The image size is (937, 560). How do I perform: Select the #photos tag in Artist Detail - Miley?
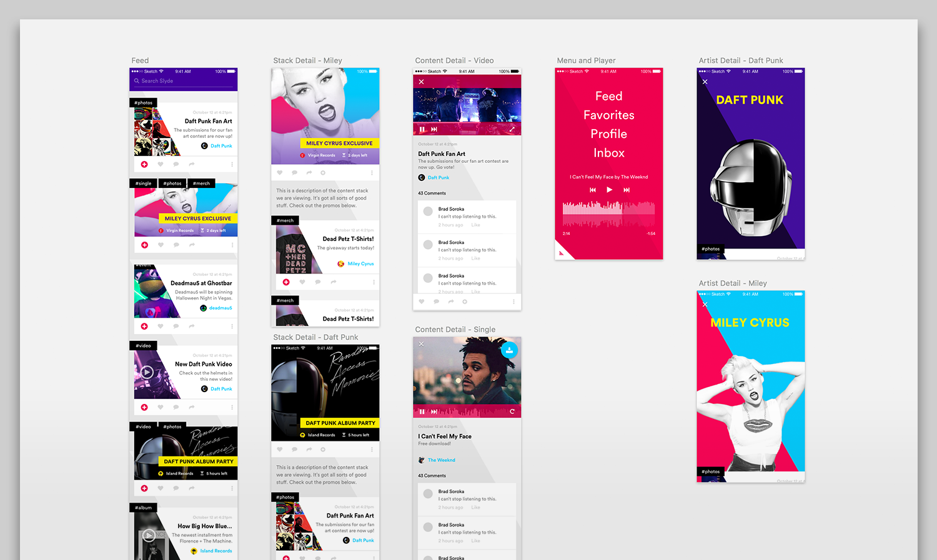click(711, 471)
